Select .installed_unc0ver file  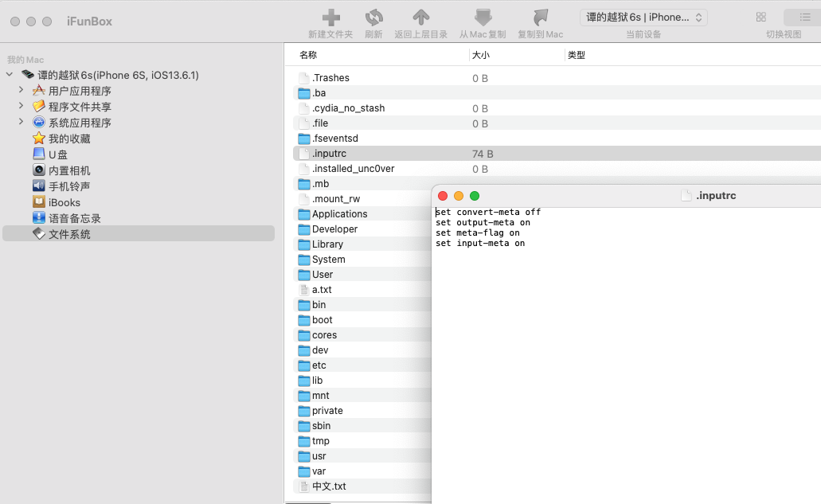tap(353, 169)
